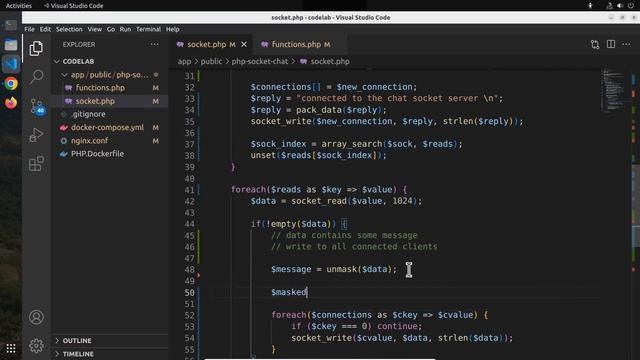Click 'array_search' on line 37
The width and height of the screenshot is (640, 360).
click(351, 144)
